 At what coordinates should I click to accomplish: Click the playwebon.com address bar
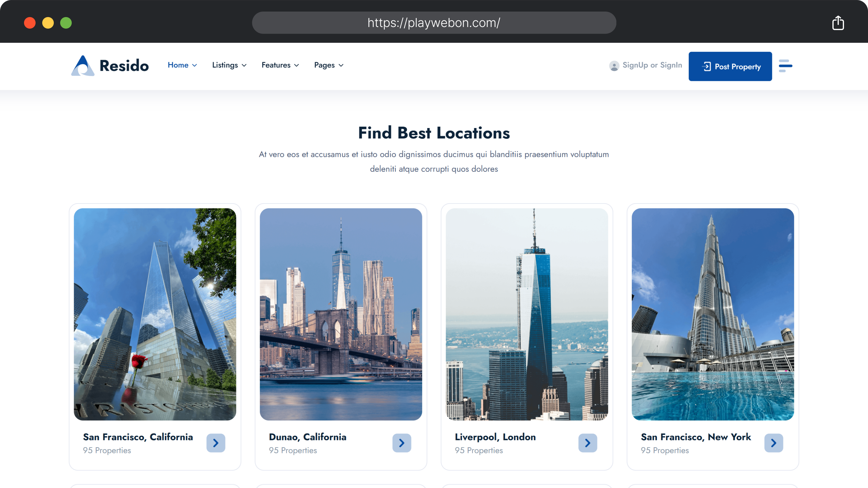click(x=434, y=23)
